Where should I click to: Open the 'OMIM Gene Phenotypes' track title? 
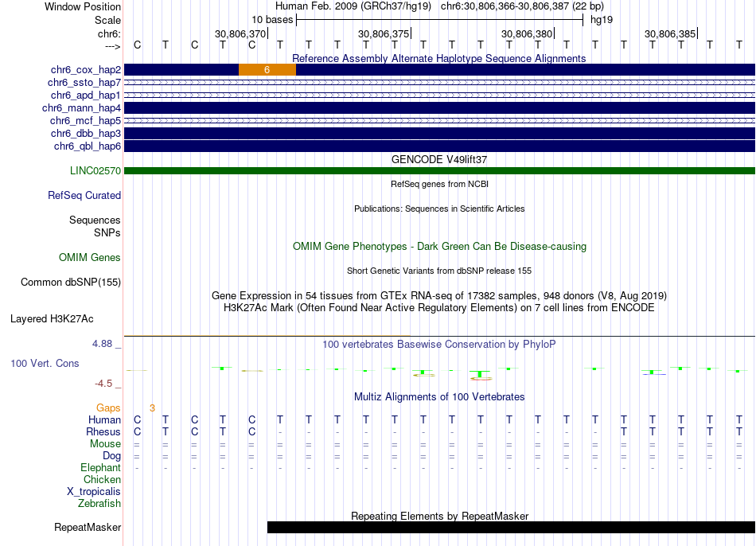pos(439,246)
